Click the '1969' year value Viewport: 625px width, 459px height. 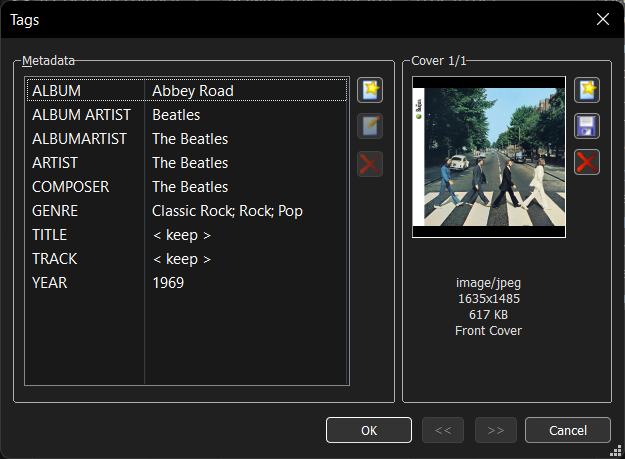click(168, 283)
